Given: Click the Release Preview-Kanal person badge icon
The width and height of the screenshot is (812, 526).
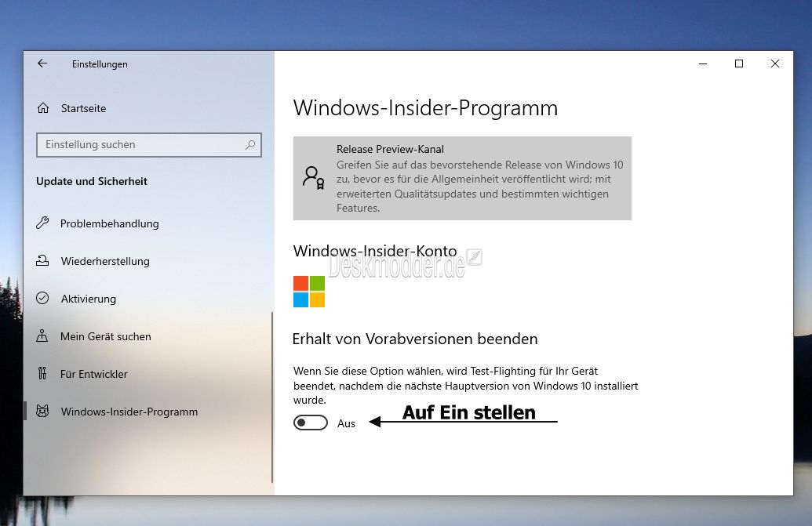Looking at the screenshot, I should click(313, 178).
